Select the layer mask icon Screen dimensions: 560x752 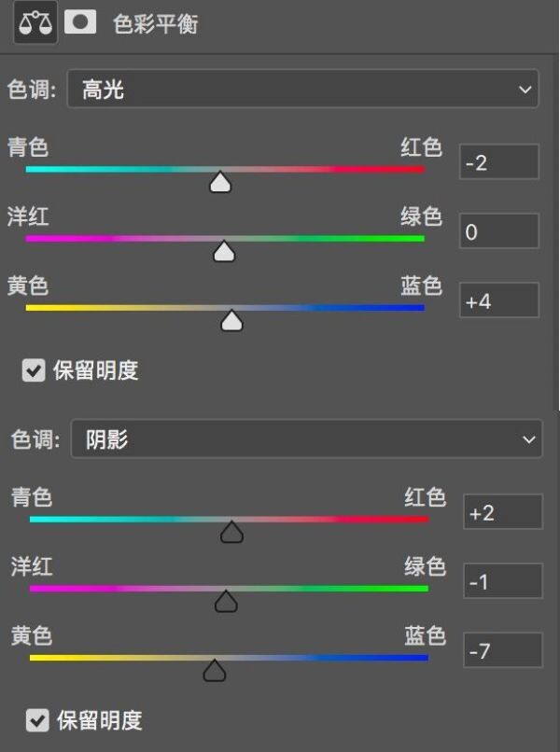[x=80, y=22]
